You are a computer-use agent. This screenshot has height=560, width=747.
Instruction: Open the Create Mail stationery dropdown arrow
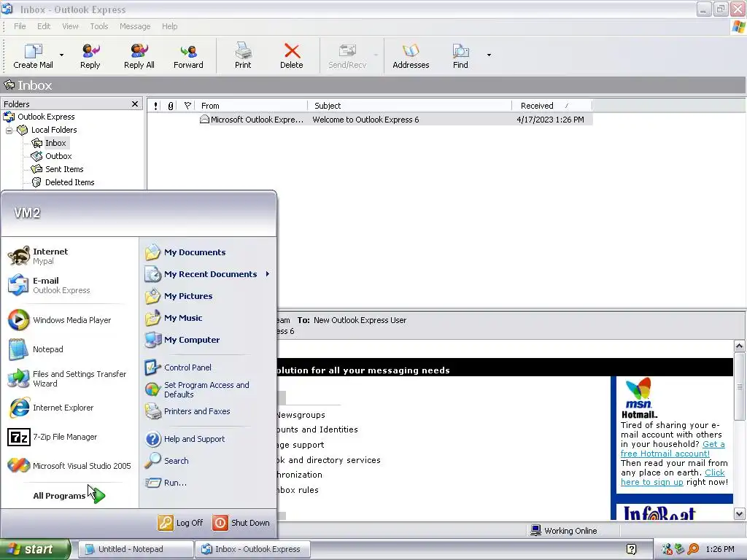[61, 55]
